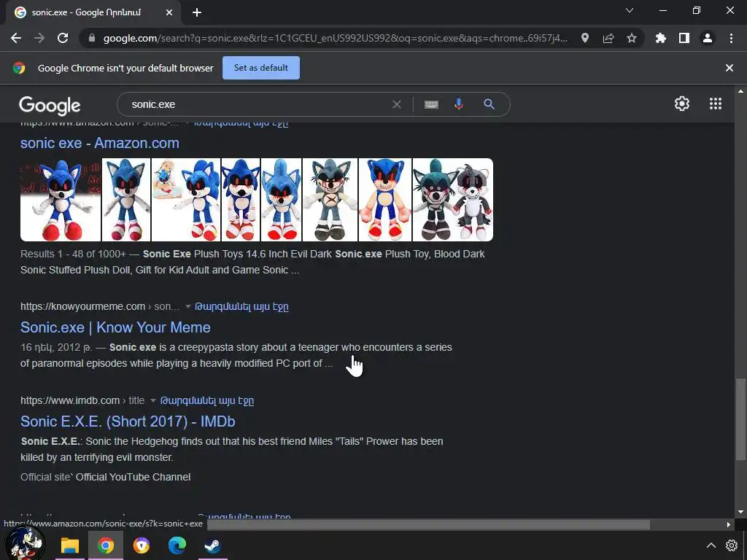Viewport: 747px width, 560px height.
Task: View site info via the lock icon
Action: [92, 38]
